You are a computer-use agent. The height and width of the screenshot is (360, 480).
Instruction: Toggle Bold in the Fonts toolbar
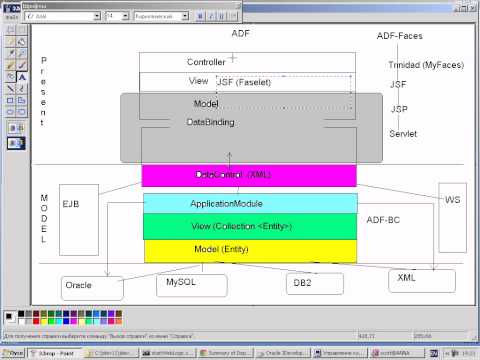(200, 16)
